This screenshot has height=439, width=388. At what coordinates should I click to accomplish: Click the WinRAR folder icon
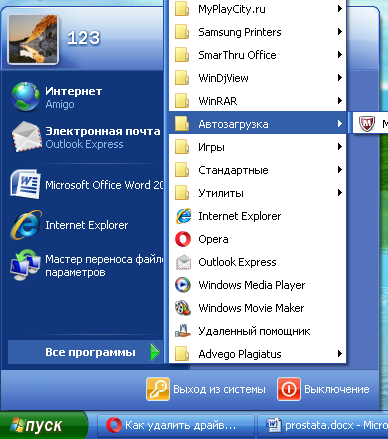tap(182, 101)
